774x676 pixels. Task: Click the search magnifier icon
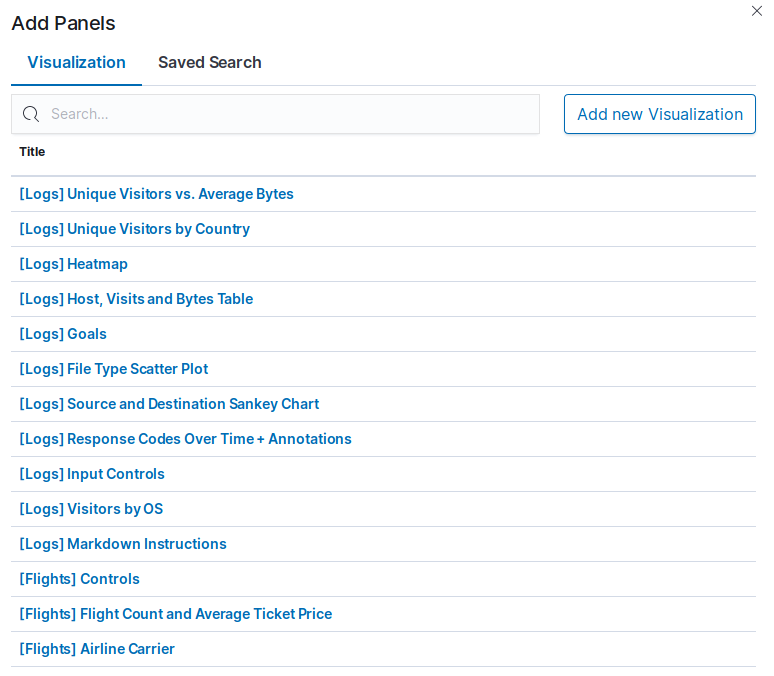coord(31,114)
